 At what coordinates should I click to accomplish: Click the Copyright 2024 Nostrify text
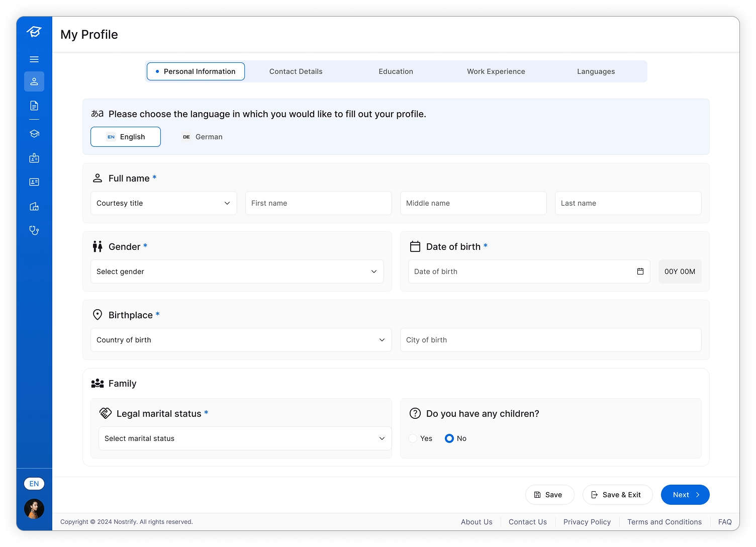click(127, 522)
